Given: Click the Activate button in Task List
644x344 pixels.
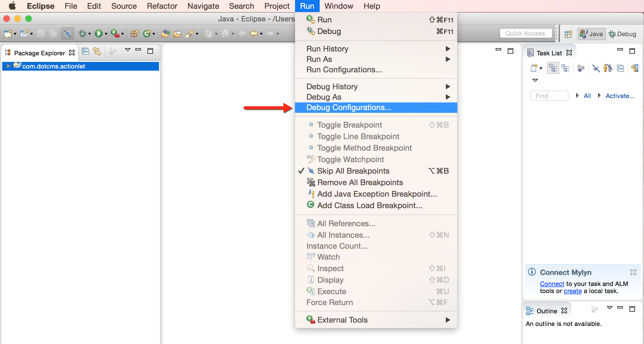Looking at the screenshot, I should click(620, 95).
